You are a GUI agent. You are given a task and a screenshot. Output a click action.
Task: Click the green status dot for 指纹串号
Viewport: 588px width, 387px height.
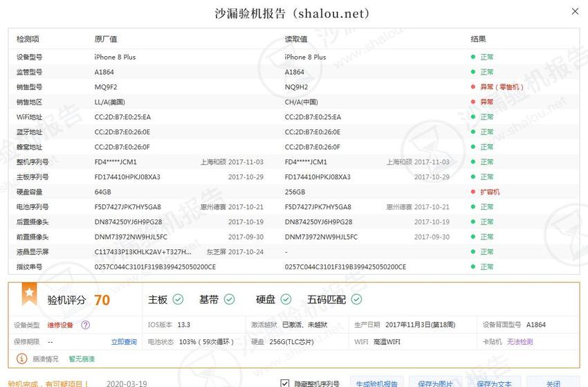pyautogui.click(x=473, y=267)
